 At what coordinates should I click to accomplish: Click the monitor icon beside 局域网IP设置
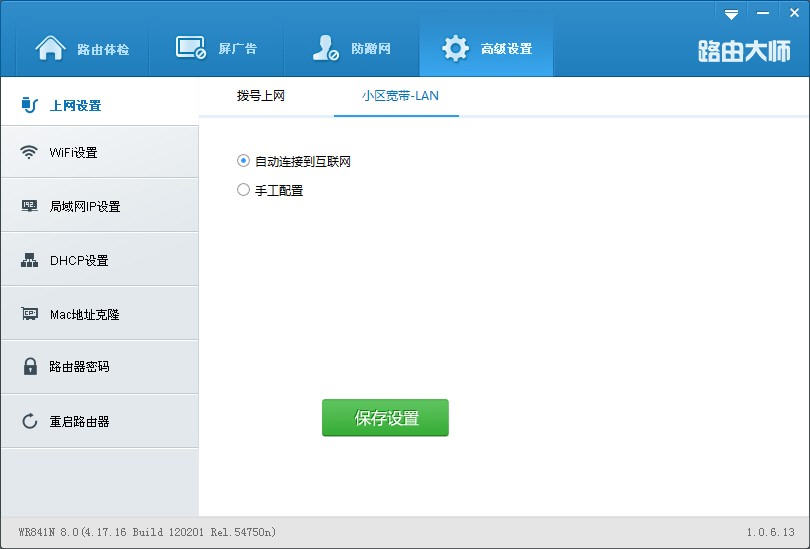coord(29,206)
